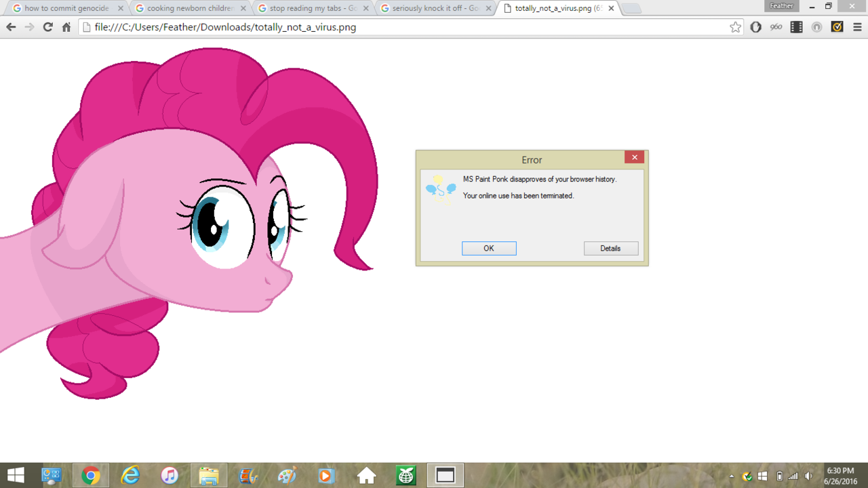868x488 pixels.
Task: Open the stop-hand ad blocker extension
Action: (756, 27)
